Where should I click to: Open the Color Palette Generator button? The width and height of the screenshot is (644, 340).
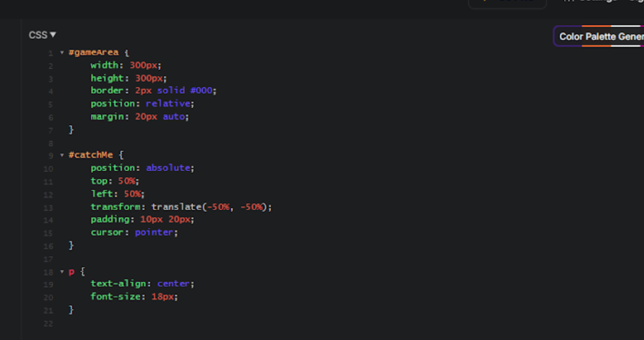[x=599, y=37]
